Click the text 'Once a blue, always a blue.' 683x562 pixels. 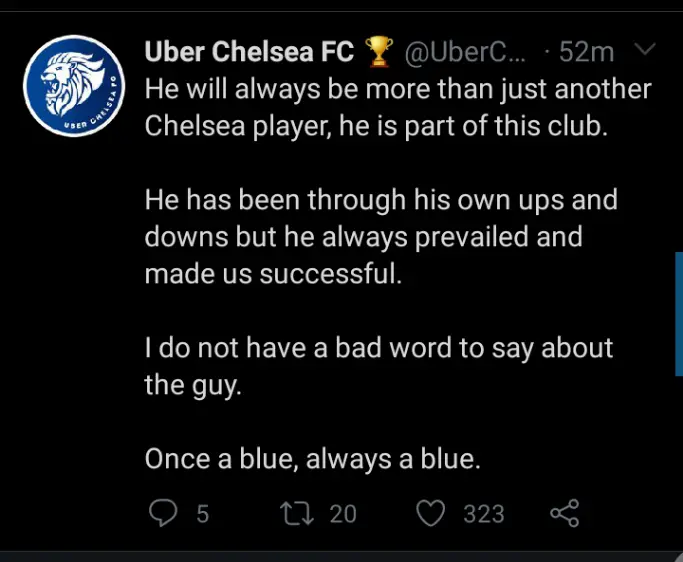(312, 459)
